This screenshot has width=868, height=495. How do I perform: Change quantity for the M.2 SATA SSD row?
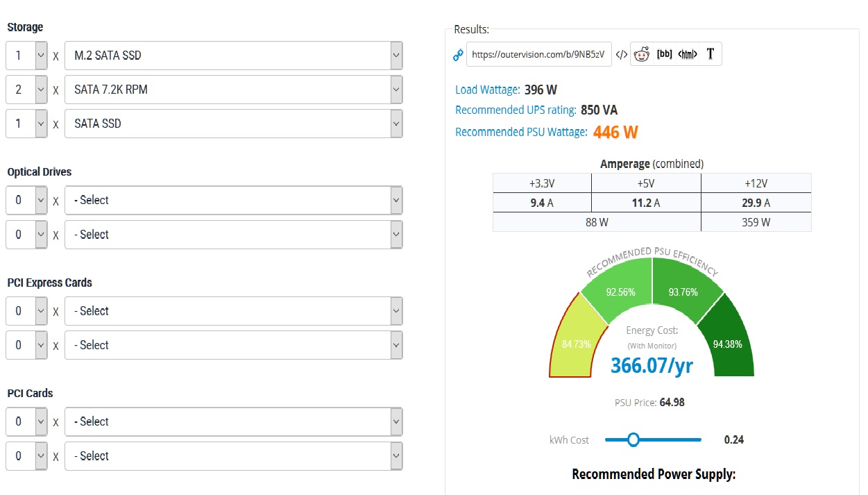pos(26,56)
